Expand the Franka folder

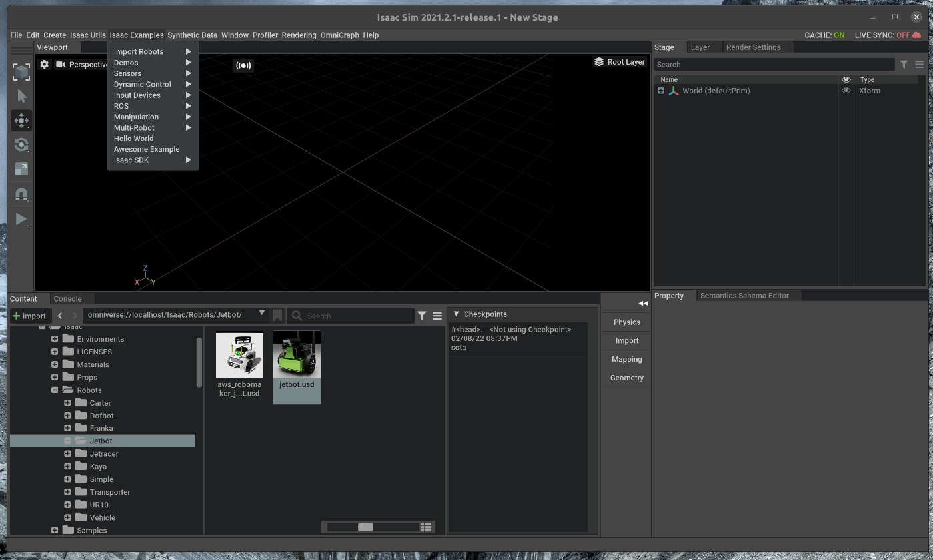point(67,428)
